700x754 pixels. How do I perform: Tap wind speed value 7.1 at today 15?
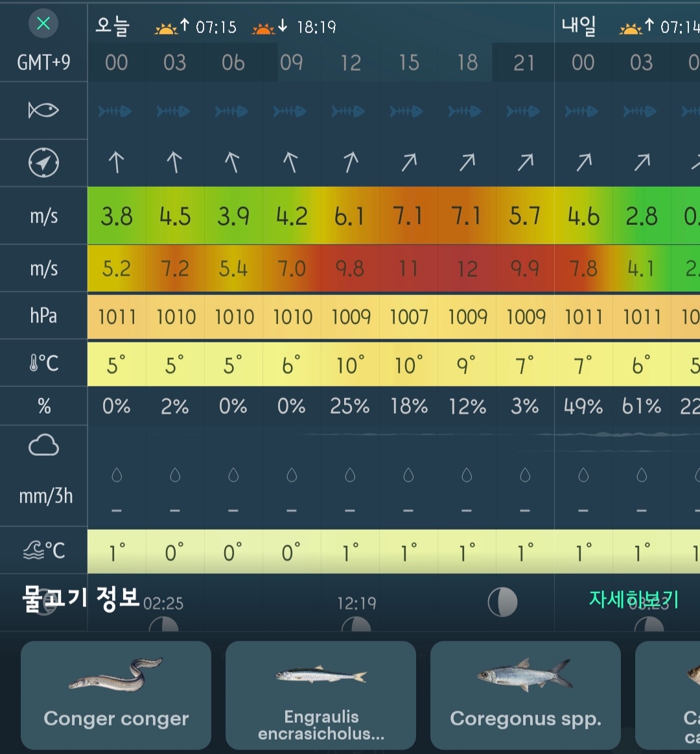(x=408, y=216)
